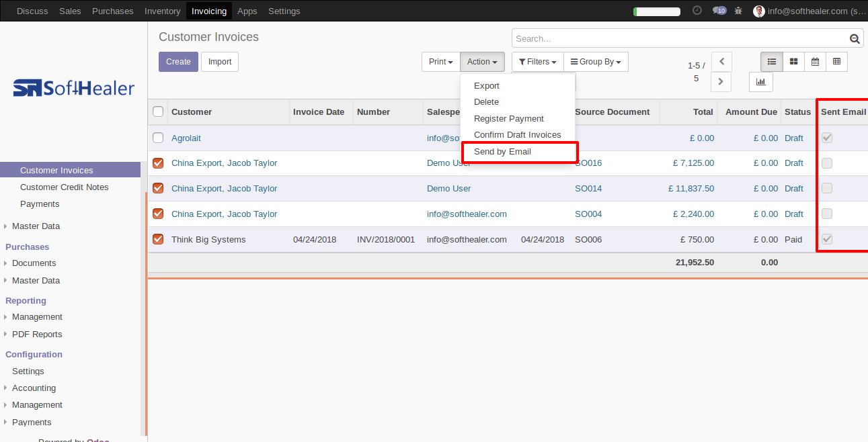868x442 pixels.
Task: Focus the Search field
Action: (680, 39)
